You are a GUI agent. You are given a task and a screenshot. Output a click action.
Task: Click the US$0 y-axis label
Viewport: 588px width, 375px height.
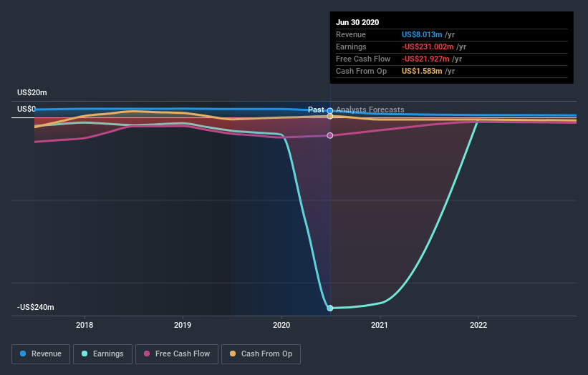[26, 109]
